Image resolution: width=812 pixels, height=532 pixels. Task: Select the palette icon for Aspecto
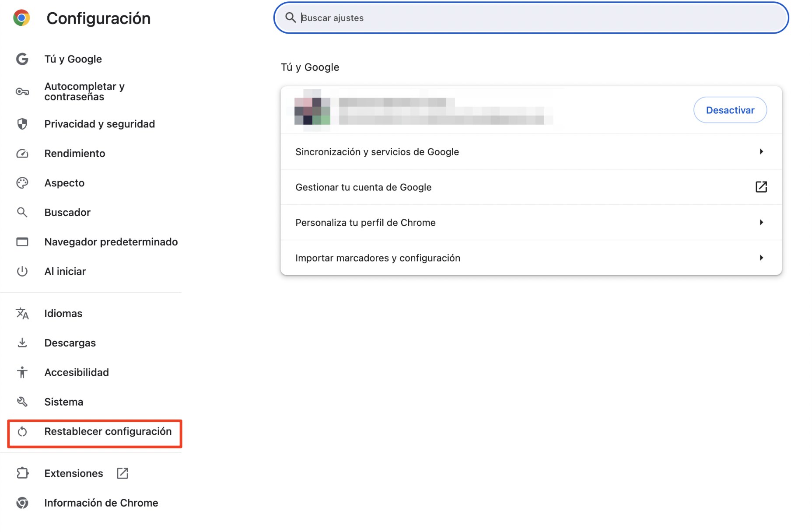pyautogui.click(x=22, y=182)
